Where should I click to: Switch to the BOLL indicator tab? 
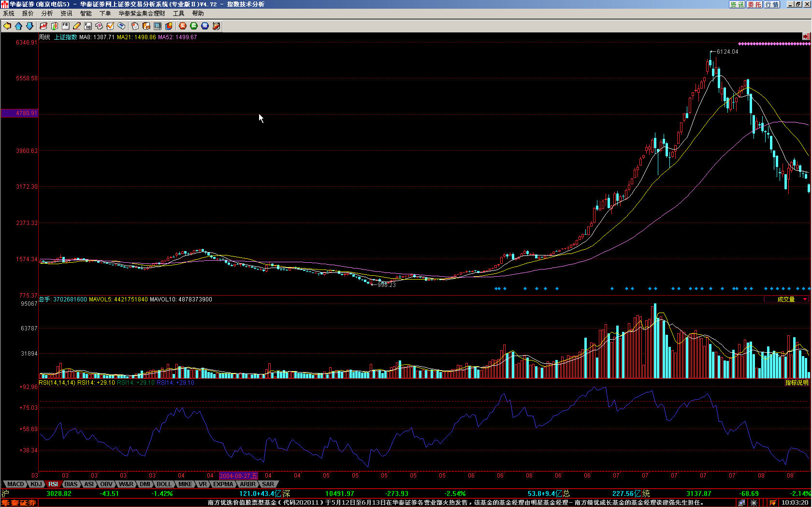(x=164, y=484)
